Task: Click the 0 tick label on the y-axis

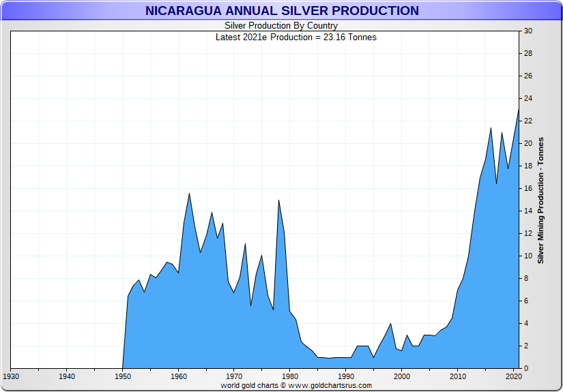Action: click(x=525, y=369)
